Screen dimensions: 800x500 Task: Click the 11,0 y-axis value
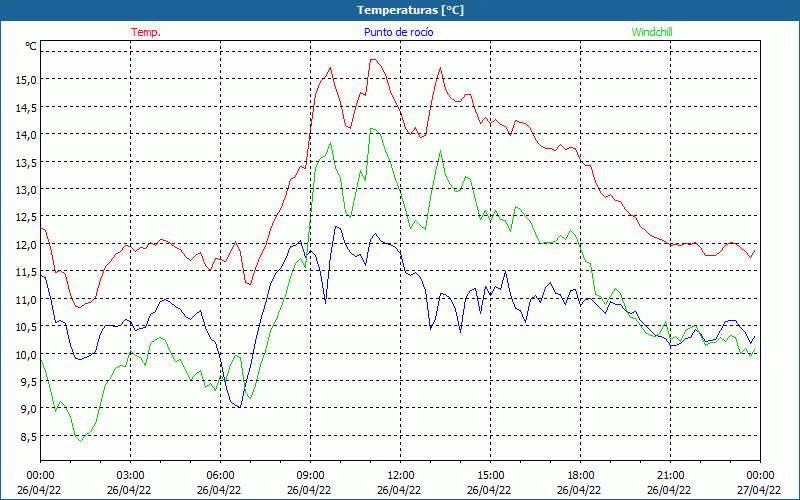click(27, 299)
